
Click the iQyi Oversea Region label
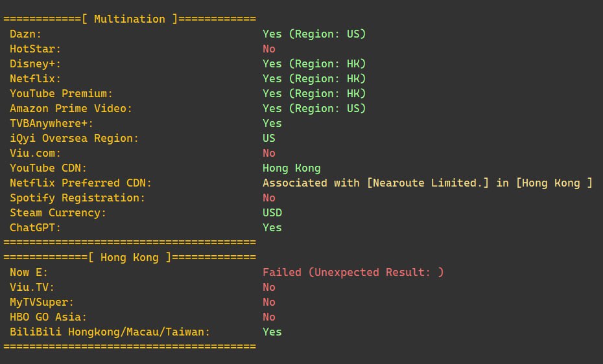coord(74,138)
